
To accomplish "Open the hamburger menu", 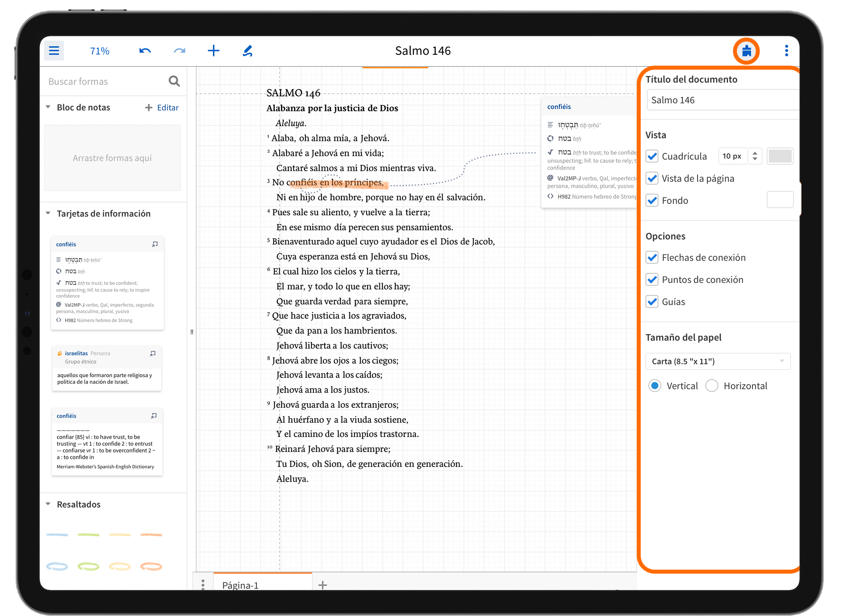I will pyautogui.click(x=54, y=51).
